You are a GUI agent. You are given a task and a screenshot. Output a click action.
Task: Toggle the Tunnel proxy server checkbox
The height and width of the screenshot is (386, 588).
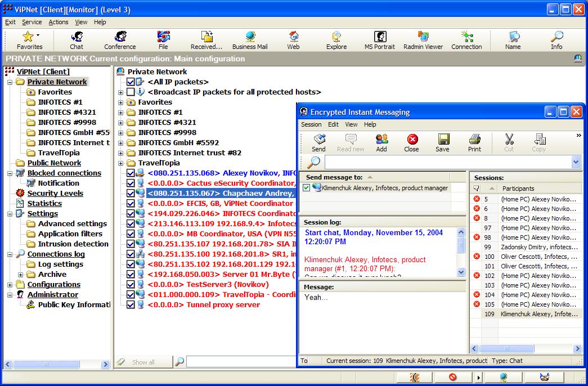tap(131, 304)
